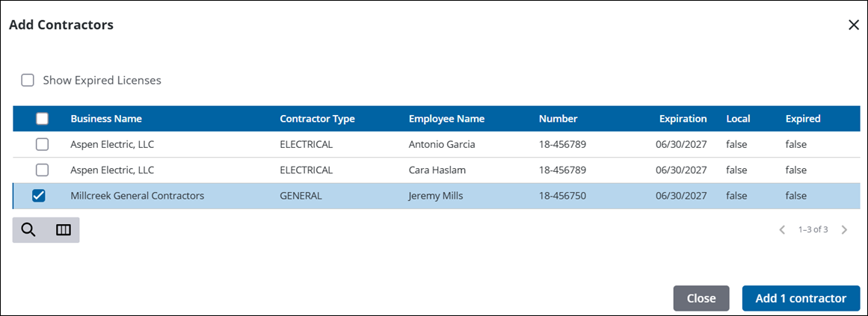Sort by the Contractor Type column header
This screenshot has width=868, height=316.
[317, 119]
